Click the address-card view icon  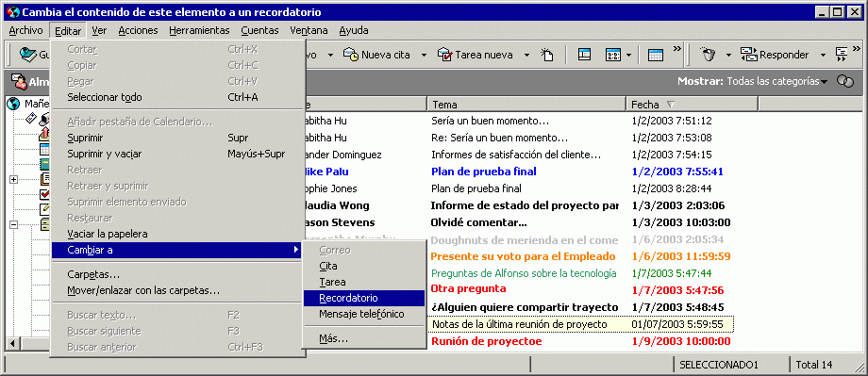[x=613, y=55]
